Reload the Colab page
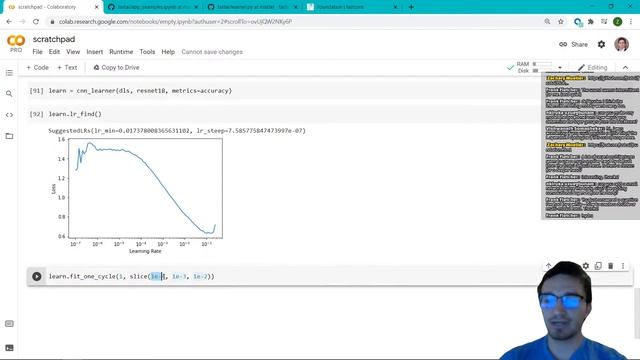The width and height of the screenshot is (640, 360). 36,22
